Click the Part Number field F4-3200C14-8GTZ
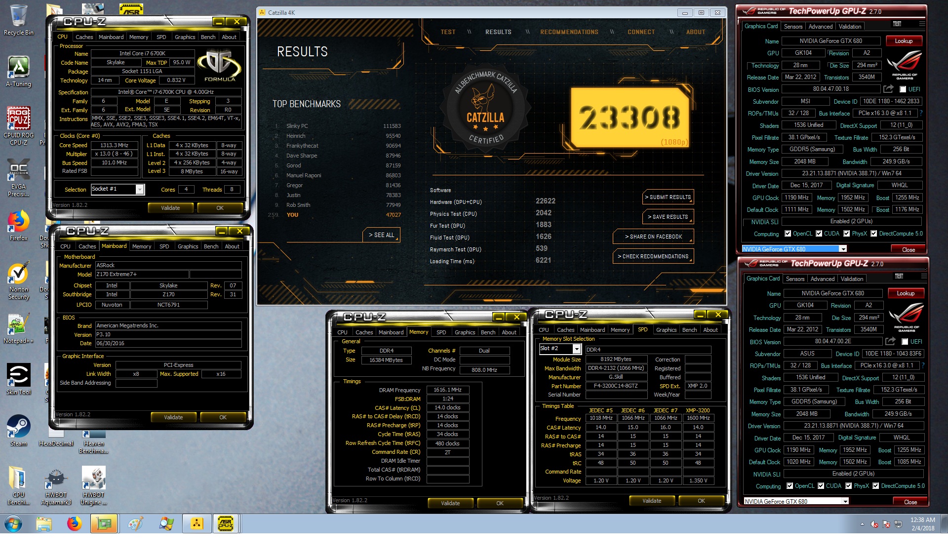 pyautogui.click(x=616, y=386)
